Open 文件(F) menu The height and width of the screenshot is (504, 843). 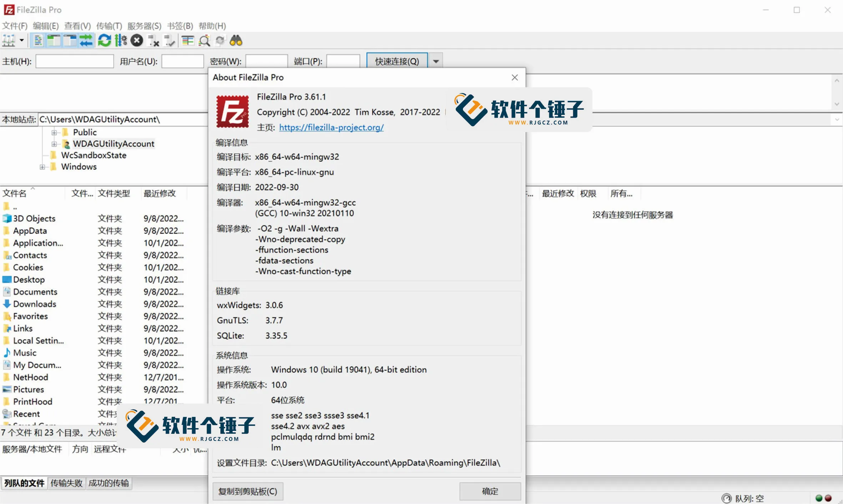point(15,26)
